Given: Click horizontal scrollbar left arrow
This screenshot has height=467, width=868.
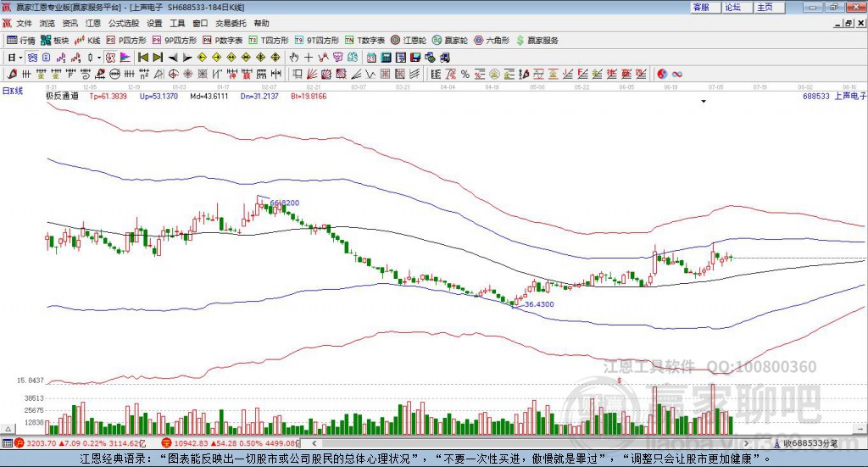Looking at the screenshot, I should pos(314,443).
